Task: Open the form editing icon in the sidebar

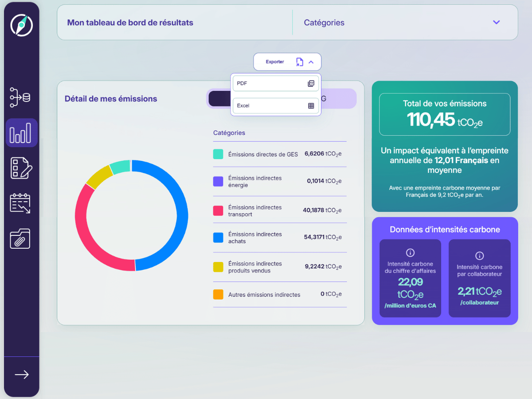Action: (x=21, y=168)
